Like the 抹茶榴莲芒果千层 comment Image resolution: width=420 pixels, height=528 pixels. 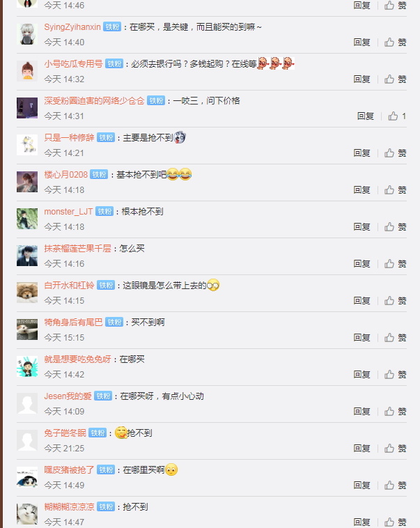tap(395, 264)
